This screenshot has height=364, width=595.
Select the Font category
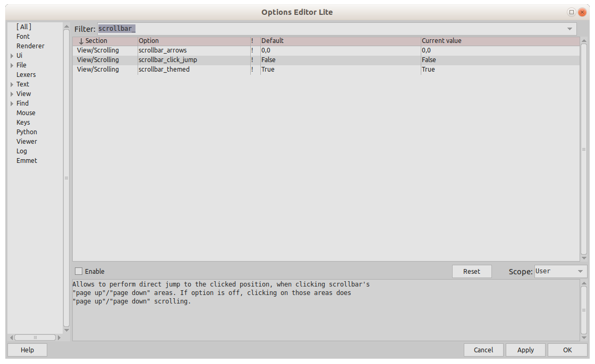[x=23, y=37]
